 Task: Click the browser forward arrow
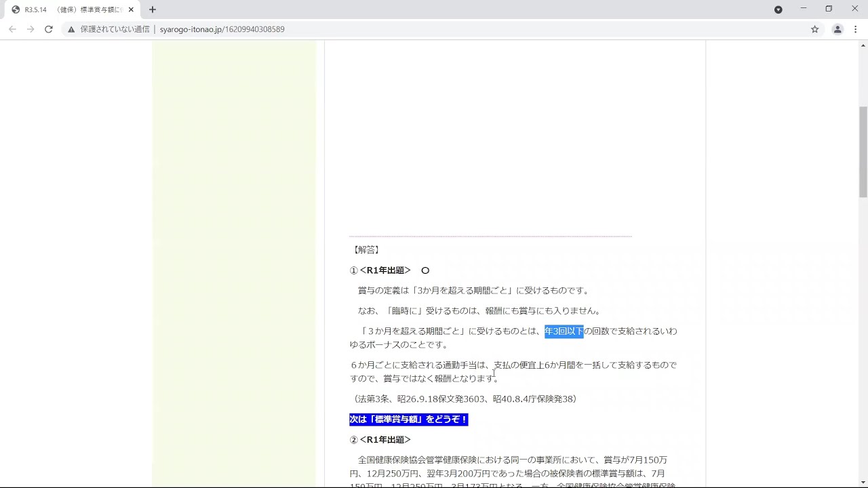pos(31,29)
